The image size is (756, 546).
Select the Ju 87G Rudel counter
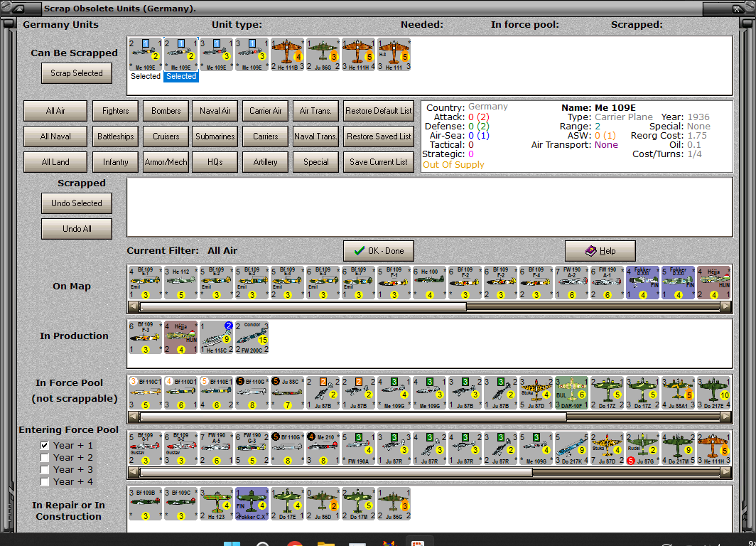coord(643,448)
